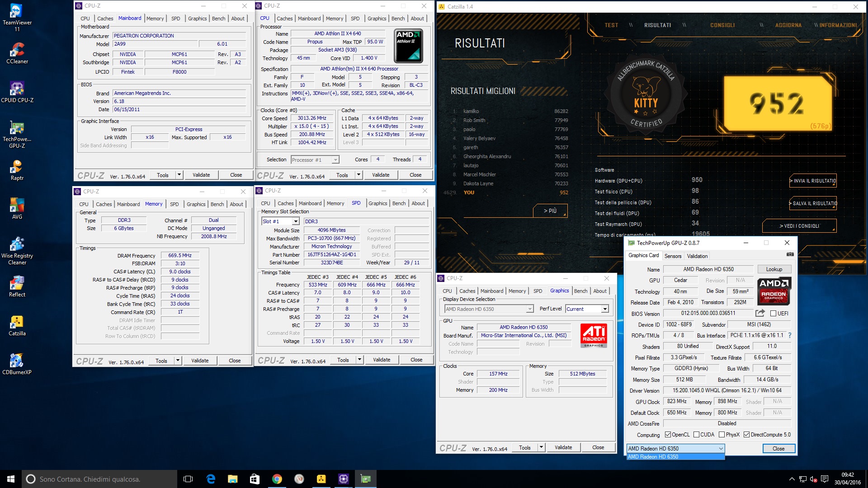Expand Tools dropdown arrow in CPU tab window
Viewport: 868px width, 488px height.
(x=359, y=175)
